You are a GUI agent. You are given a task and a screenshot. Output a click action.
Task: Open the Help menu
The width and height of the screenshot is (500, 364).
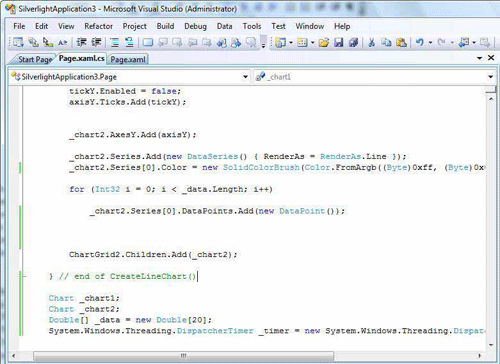[x=342, y=26]
